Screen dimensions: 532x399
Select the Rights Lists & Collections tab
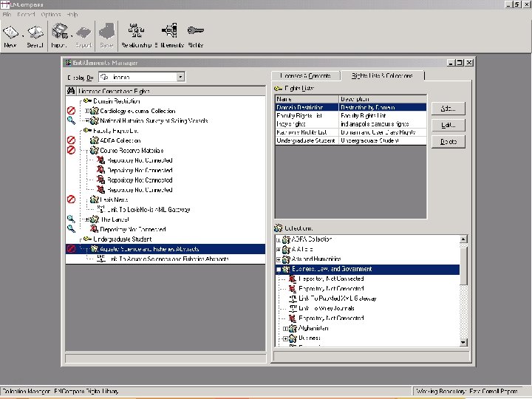(382, 75)
